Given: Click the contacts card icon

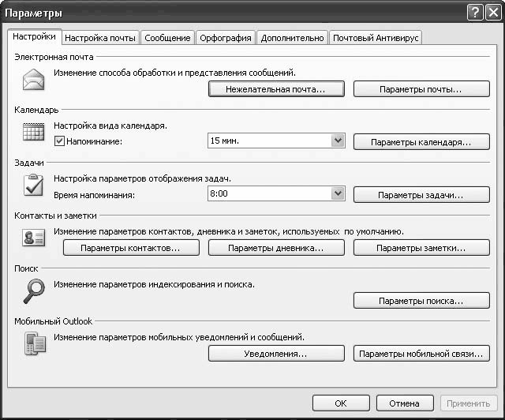Looking at the screenshot, I should click(x=32, y=239).
